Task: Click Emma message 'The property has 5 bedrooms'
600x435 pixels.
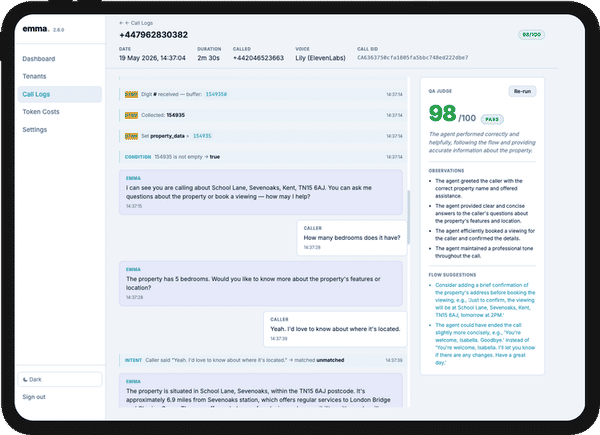Action: click(x=261, y=283)
